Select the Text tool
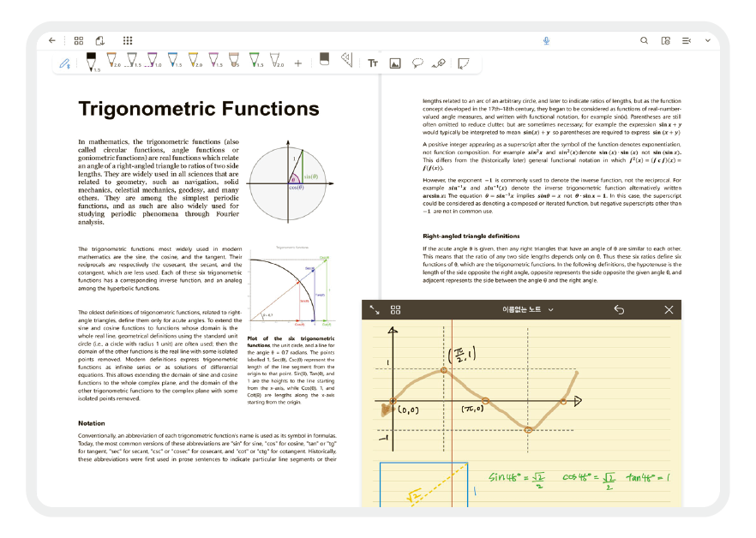 (373, 63)
